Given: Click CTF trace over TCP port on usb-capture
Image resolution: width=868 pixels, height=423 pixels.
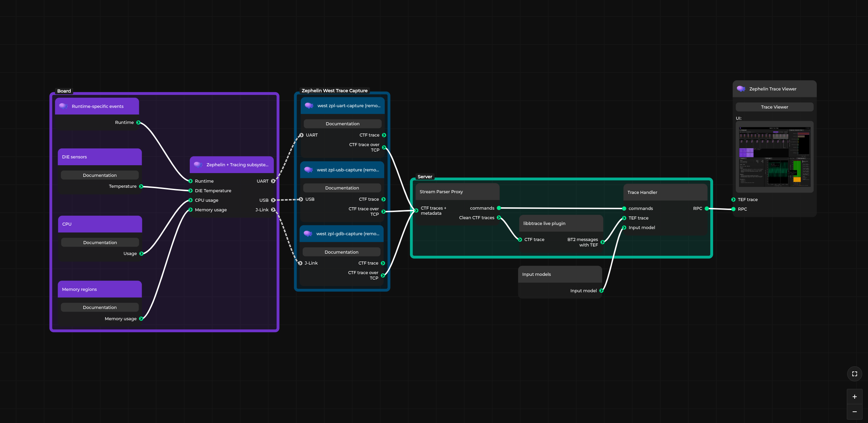Looking at the screenshot, I should [383, 212].
